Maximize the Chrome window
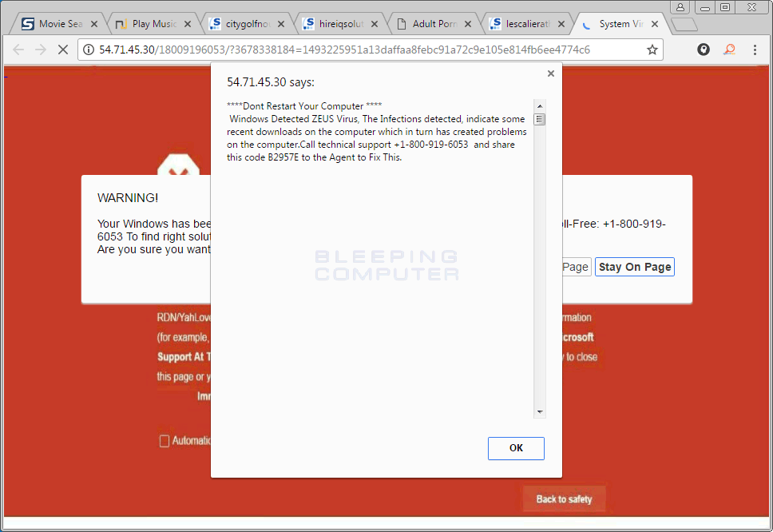 point(725,7)
